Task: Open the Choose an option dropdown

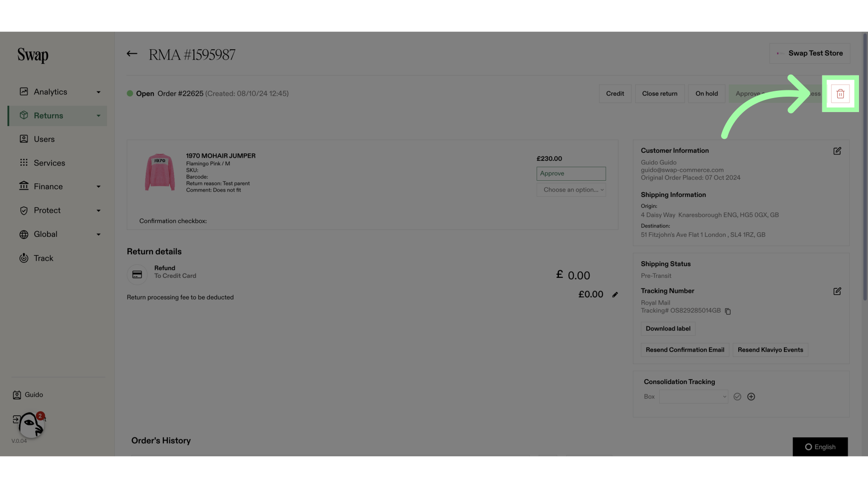Action: 571,189
